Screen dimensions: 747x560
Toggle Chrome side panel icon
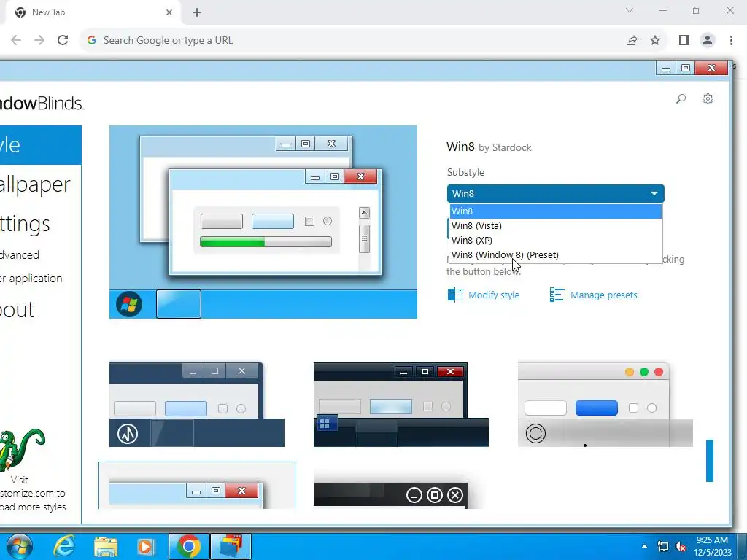(x=684, y=40)
